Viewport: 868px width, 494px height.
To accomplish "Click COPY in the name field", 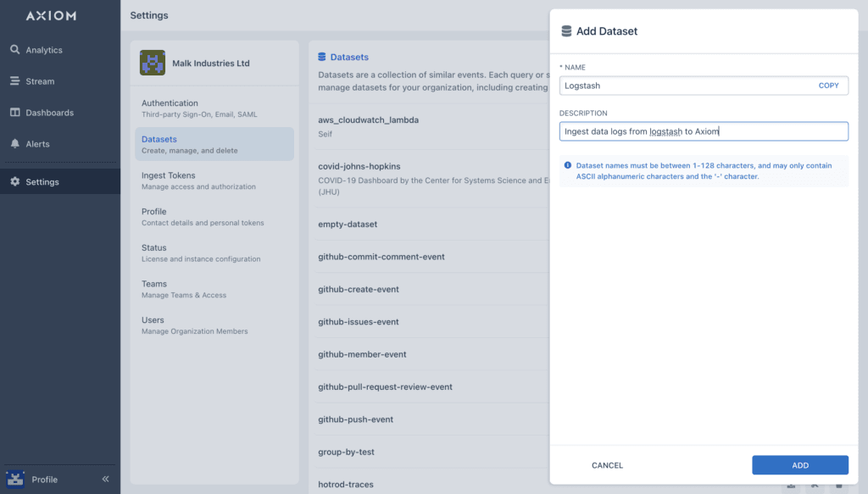I will point(828,86).
